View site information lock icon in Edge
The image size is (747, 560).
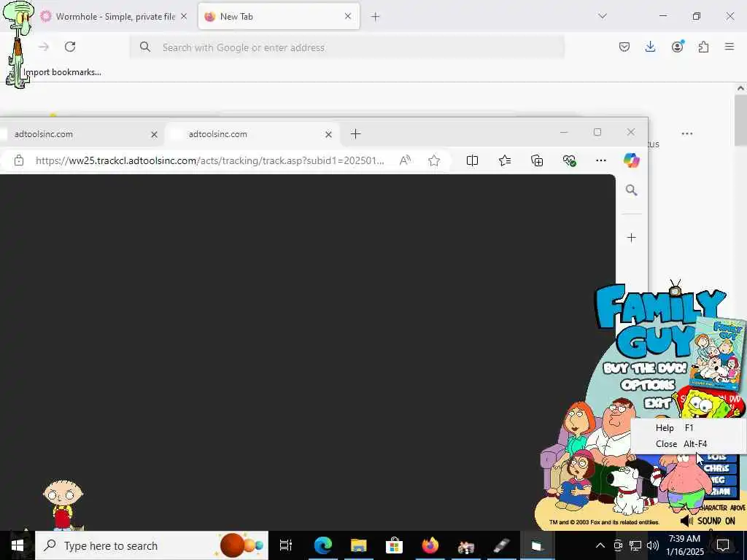click(x=18, y=160)
